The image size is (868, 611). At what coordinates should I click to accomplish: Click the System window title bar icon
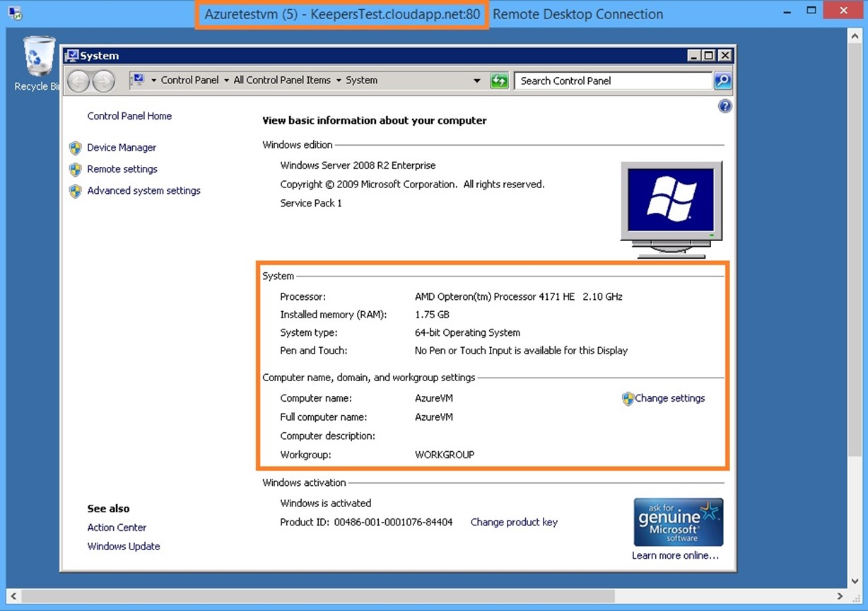point(71,56)
